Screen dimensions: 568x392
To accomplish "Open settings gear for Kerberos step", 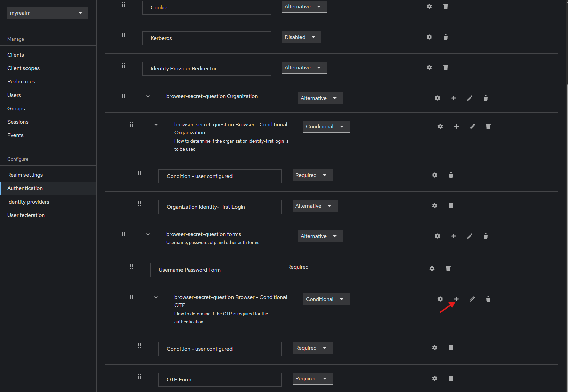I will (429, 37).
